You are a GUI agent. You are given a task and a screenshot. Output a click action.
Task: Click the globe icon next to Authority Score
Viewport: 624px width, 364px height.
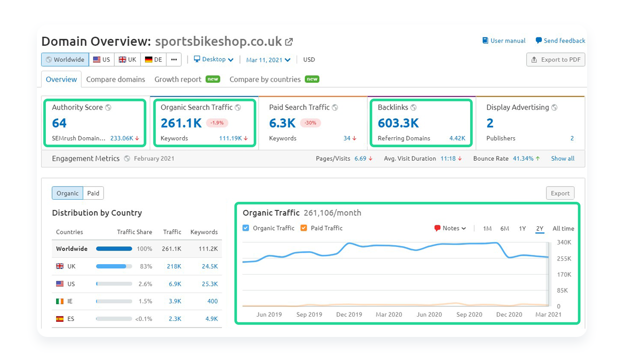pyautogui.click(x=108, y=108)
